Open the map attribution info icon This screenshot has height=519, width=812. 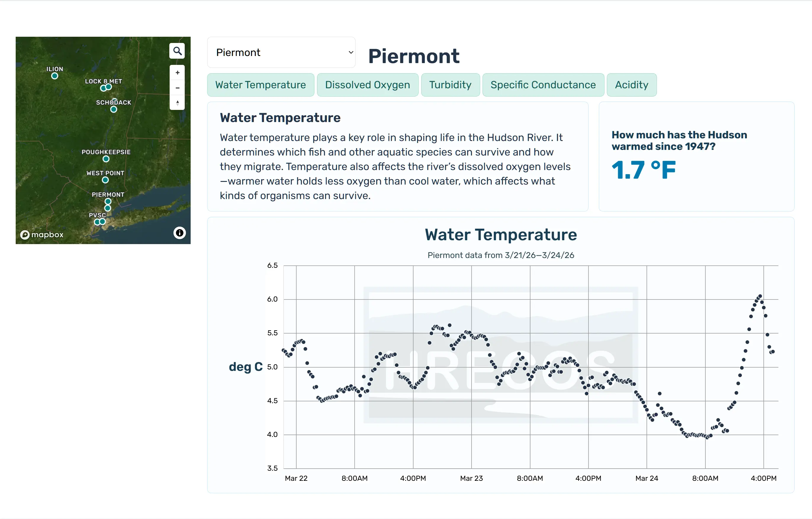point(179,233)
